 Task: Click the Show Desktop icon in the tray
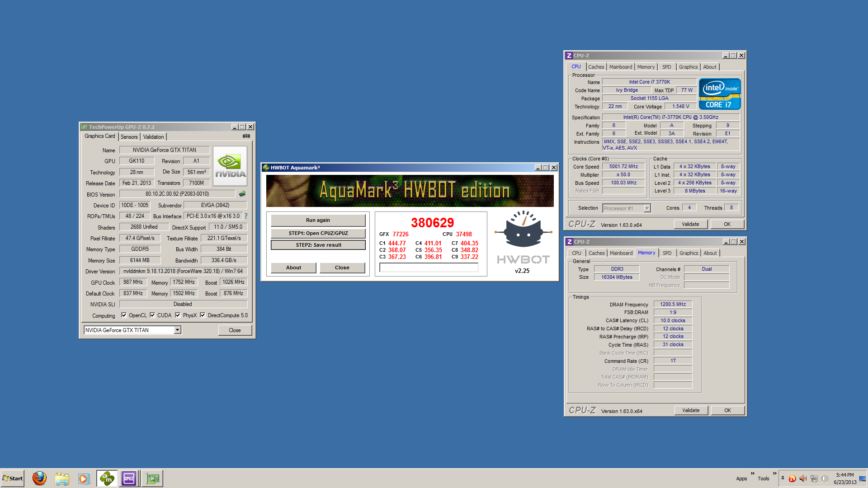click(863, 479)
